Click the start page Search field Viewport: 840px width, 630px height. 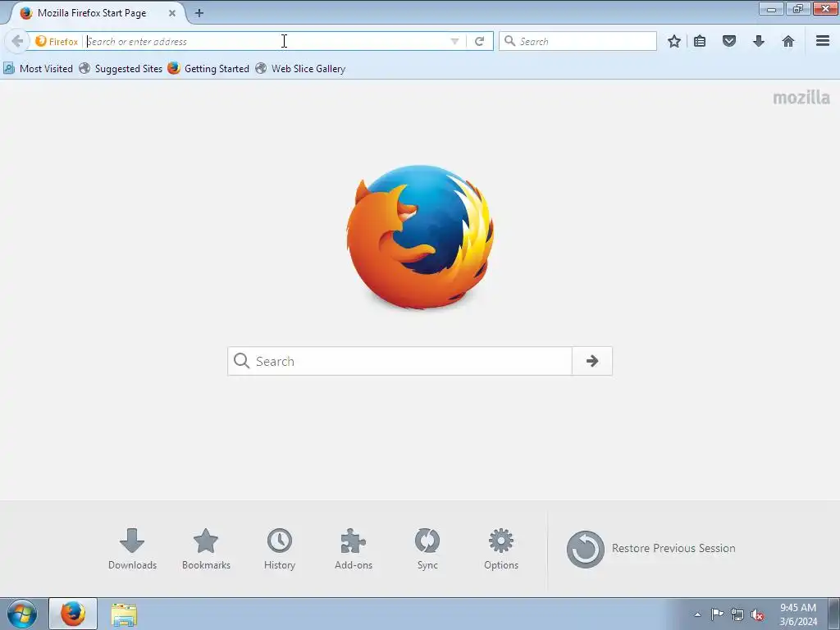399,361
